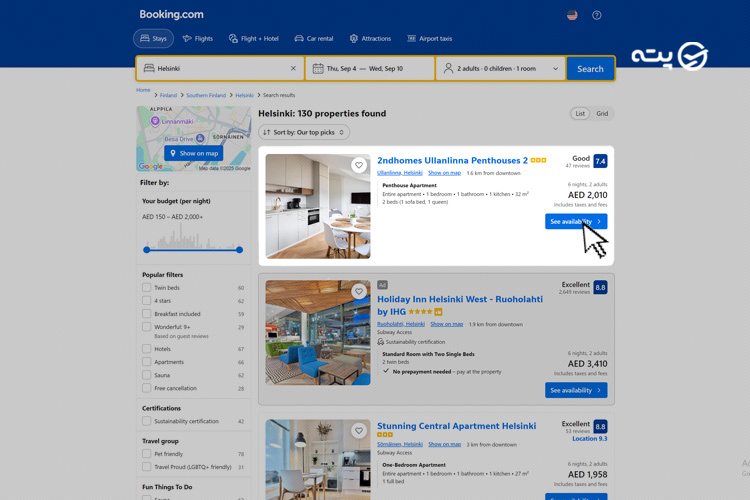Open the help question mark icon
This screenshot has width=750, height=500.
point(597,15)
